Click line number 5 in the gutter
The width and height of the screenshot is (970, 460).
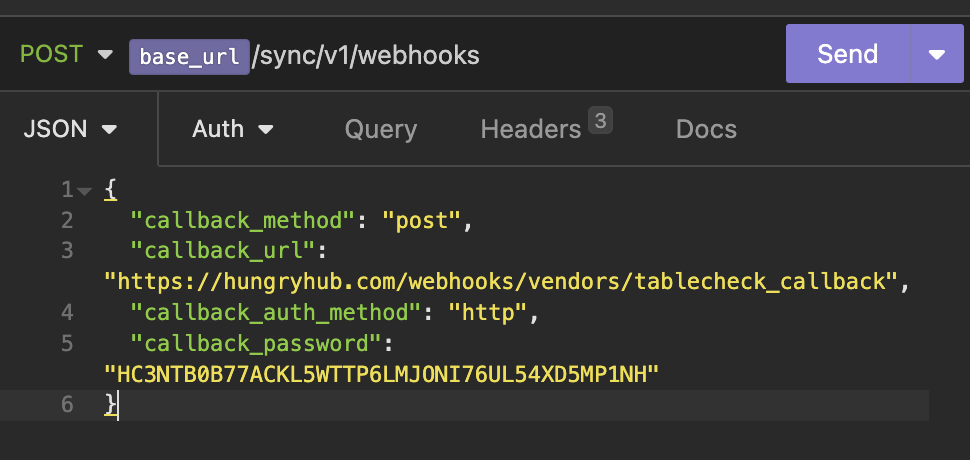(66, 344)
